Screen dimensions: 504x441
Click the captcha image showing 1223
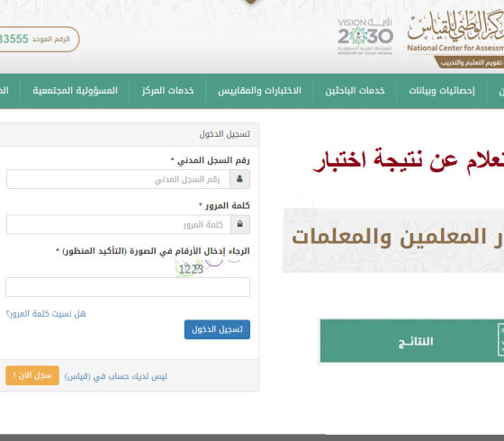[208, 268]
